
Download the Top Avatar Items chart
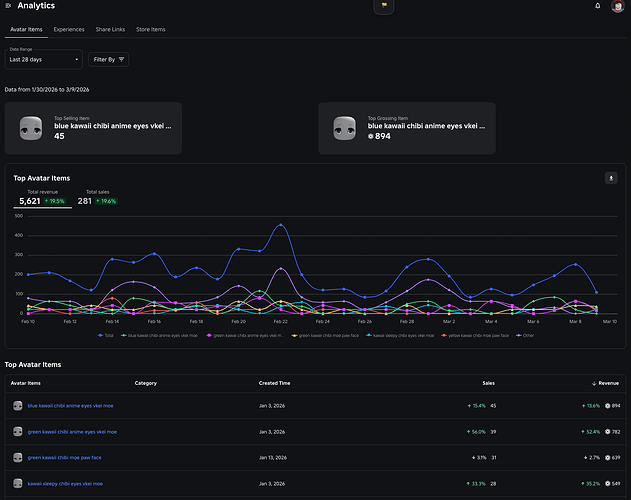(x=611, y=178)
